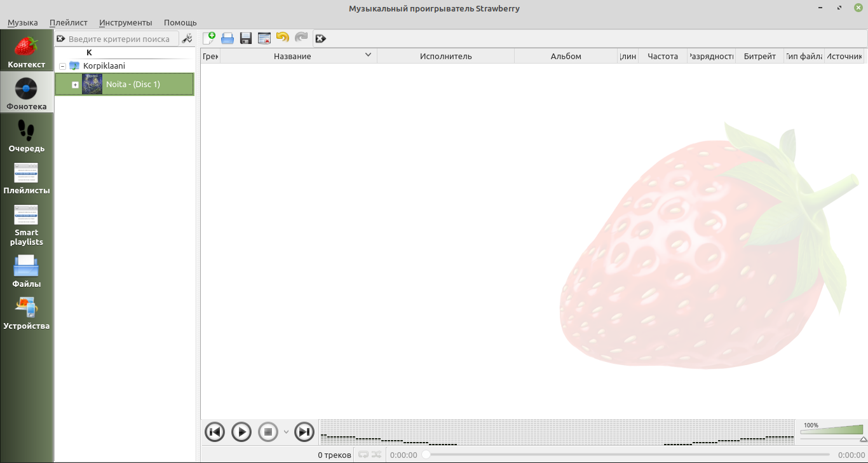
Task: Click the playlist filter clear icon
Action: (x=320, y=39)
